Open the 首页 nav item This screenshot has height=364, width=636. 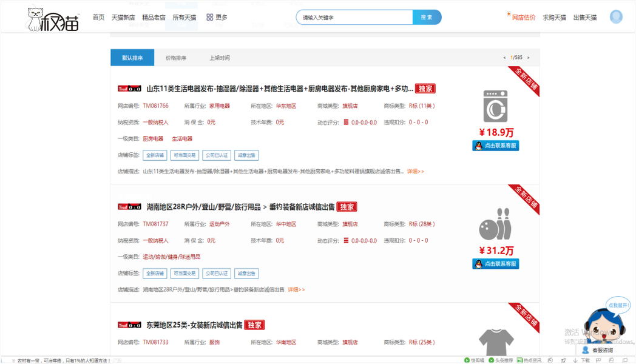pos(98,17)
